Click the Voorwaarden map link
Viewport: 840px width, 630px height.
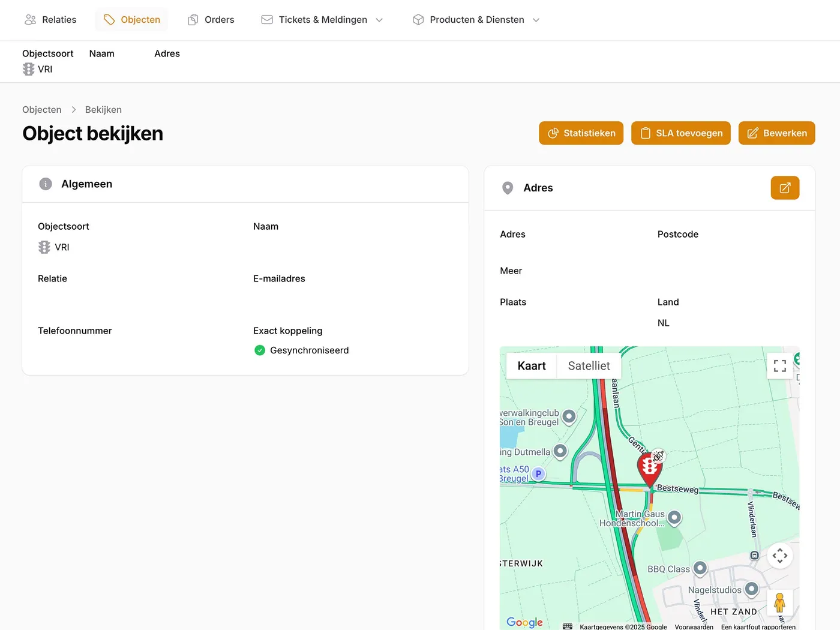pyautogui.click(x=694, y=627)
